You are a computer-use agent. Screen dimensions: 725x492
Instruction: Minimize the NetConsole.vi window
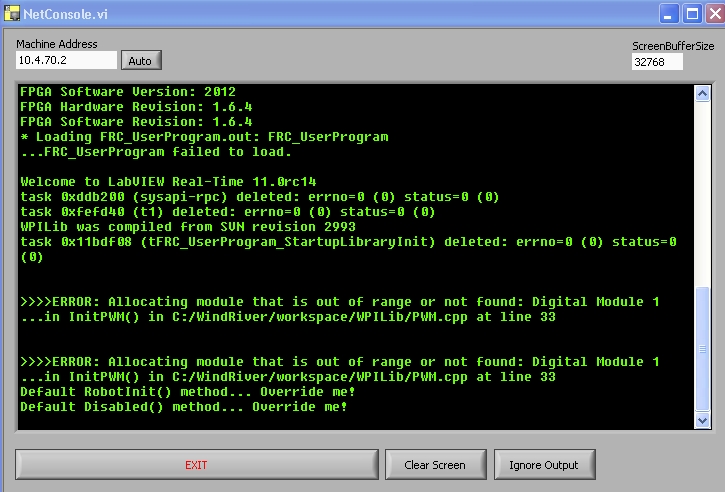click(x=668, y=14)
